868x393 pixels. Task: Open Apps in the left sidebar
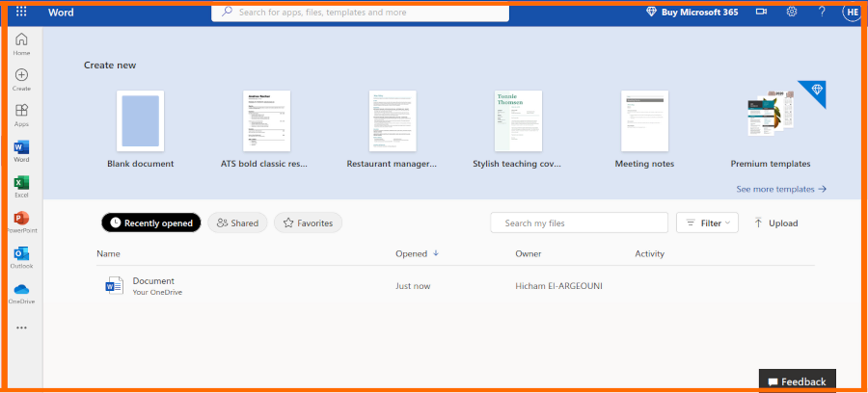21,116
